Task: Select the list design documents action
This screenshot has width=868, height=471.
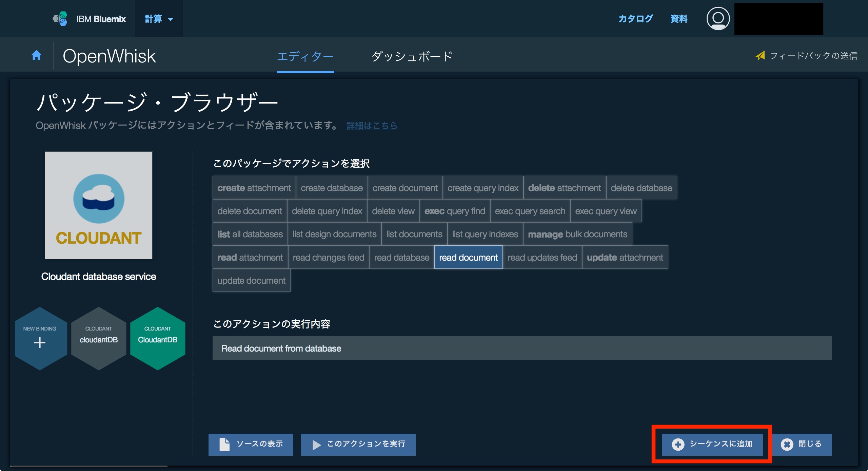Action: coord(335,234)
